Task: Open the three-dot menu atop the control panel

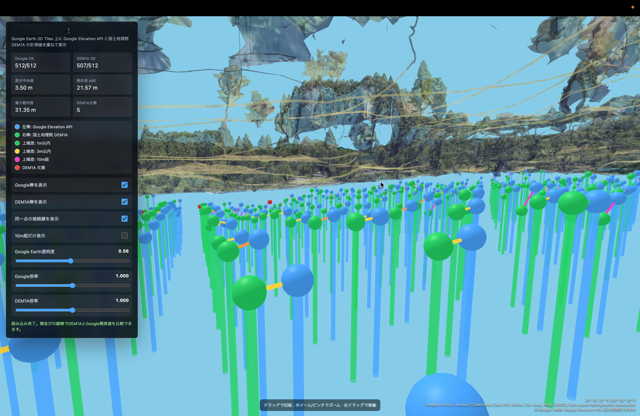Action: pos(68,31)
